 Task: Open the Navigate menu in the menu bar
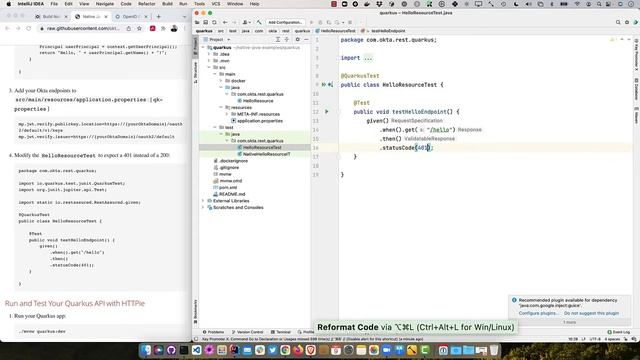click(x=104, y=4)
